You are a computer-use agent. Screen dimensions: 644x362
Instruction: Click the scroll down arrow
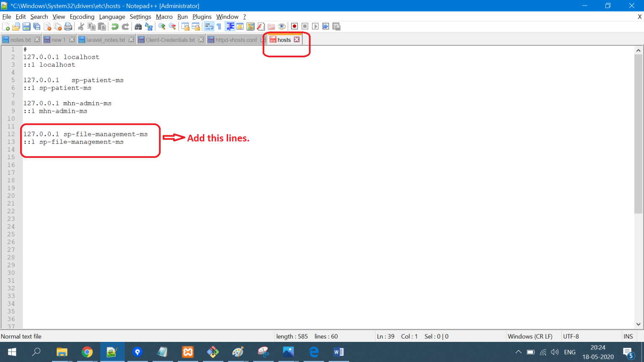click(x=638, y=324)
